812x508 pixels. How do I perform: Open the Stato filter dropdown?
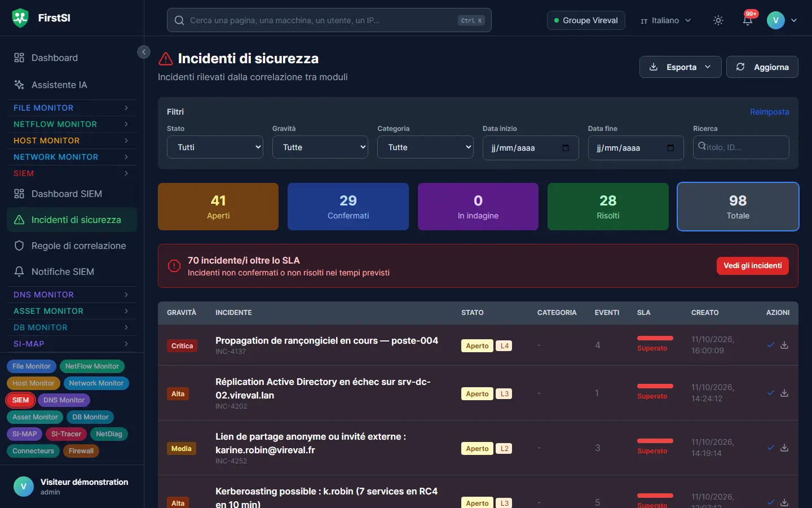tap(215, 147)
